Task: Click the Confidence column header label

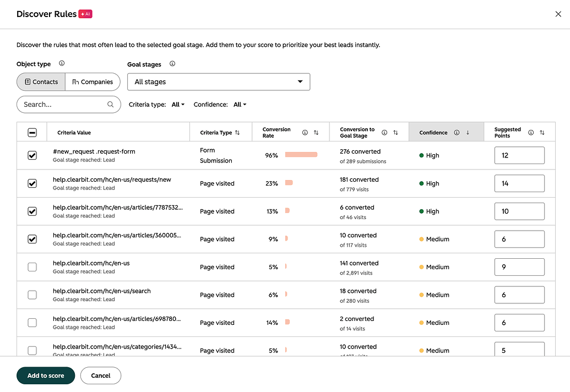Action: pyautogui.click(x=433, y=133)
